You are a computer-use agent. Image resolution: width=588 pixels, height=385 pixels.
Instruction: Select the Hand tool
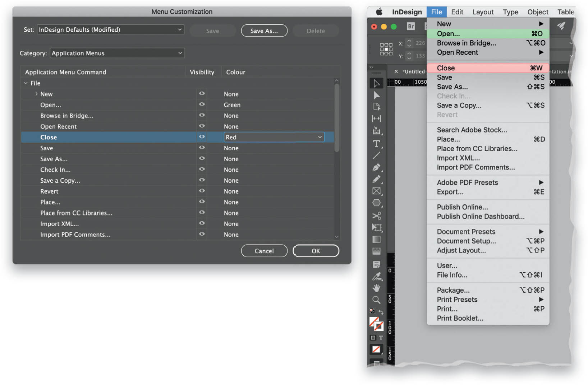point(376,288)
